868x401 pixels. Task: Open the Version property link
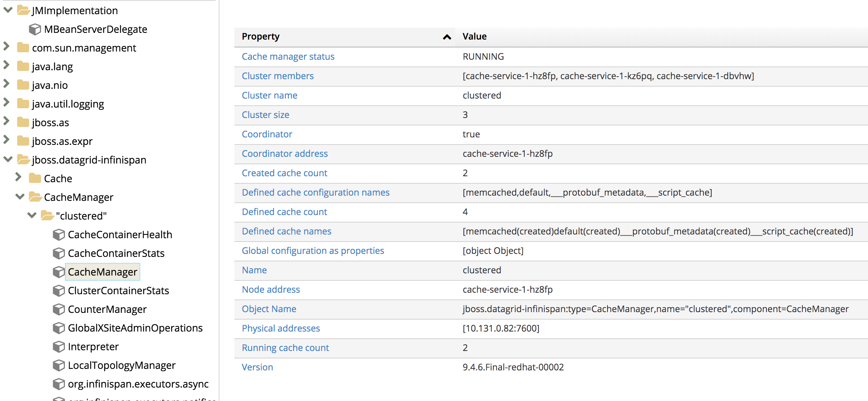[257, 367]
